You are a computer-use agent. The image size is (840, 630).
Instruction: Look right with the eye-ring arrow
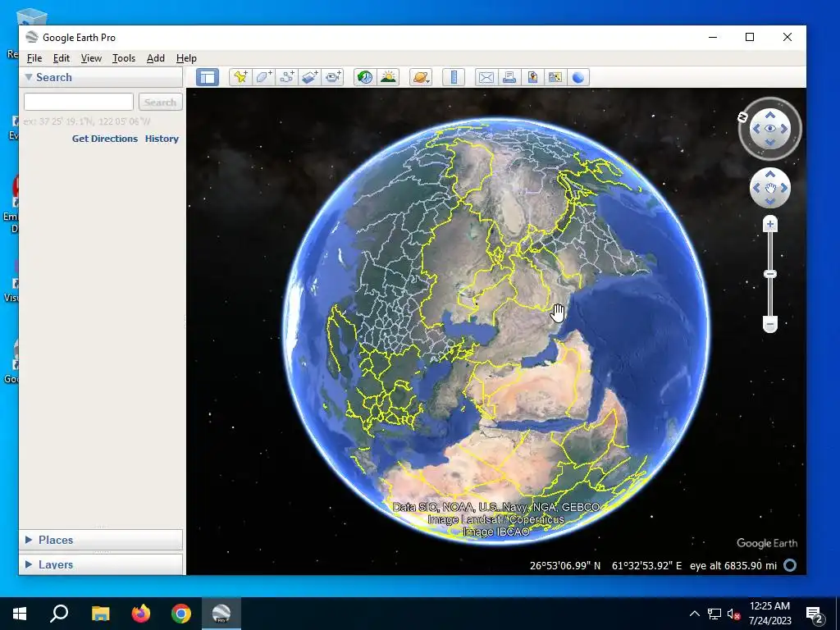pos(783,129)
